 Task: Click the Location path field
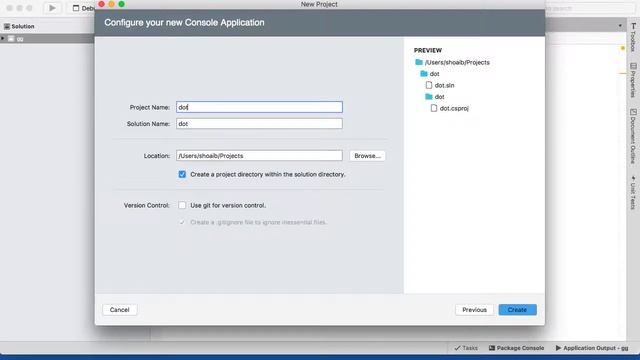pyautogui.click(x=259, y=156)
